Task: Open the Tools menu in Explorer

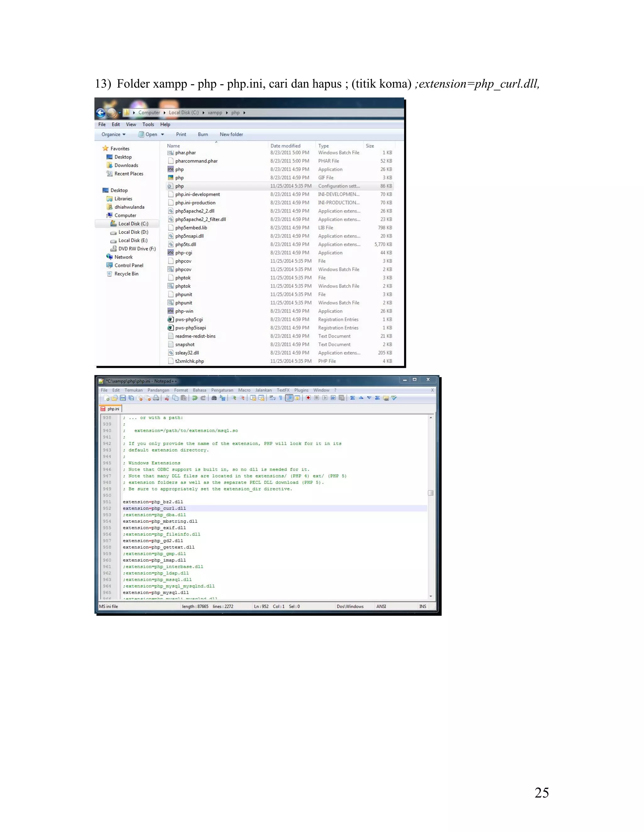Action: point(148,125)
